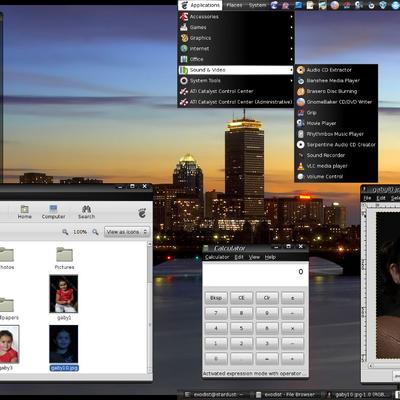Click the plus/minus sign calculator button
The width and height of the screenshot is (400, 400).
pos(292,298)
